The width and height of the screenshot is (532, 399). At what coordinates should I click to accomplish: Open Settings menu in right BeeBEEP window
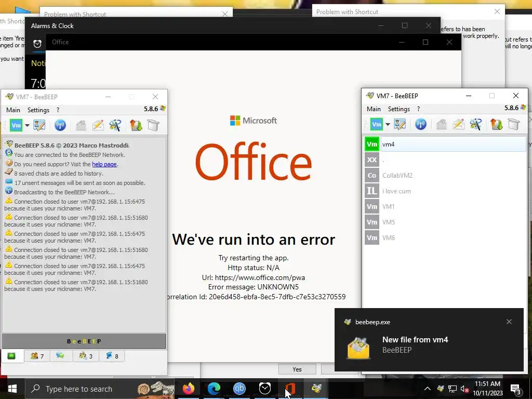[x=399, y=109]
